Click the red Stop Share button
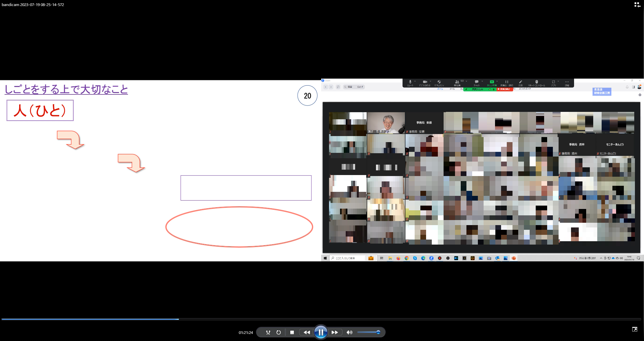Screen dimensions: 644x341 505,89
